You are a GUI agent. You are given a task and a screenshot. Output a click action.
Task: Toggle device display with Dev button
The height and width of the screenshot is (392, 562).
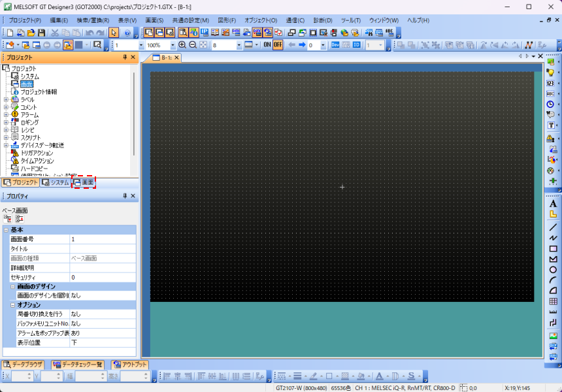pyautogui.click(x=335, y=45)
